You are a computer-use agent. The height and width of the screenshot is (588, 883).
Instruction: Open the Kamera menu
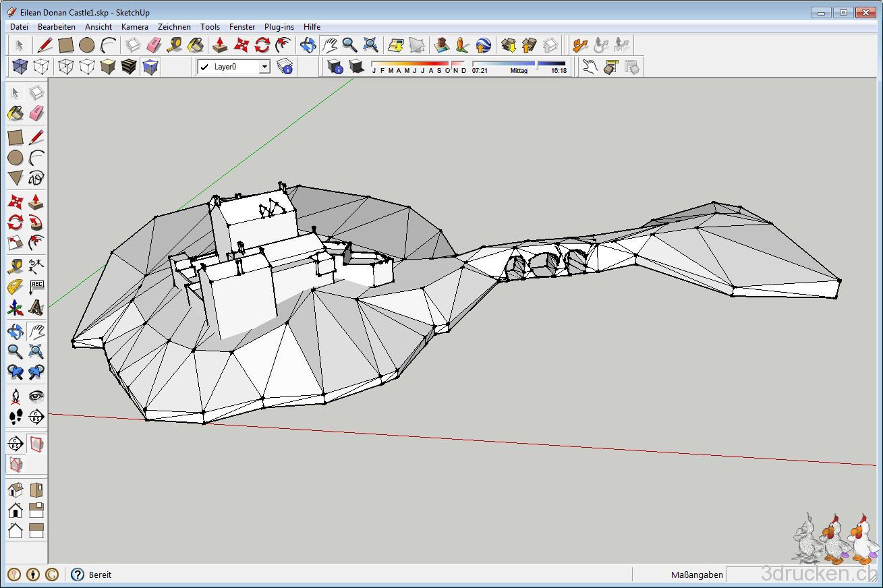pos(134,27)
